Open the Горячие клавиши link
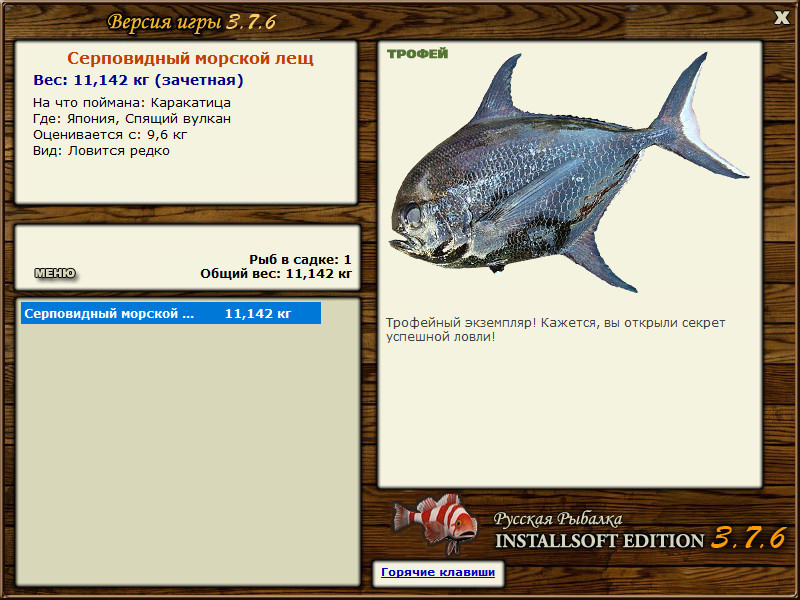 click(438, 572)
